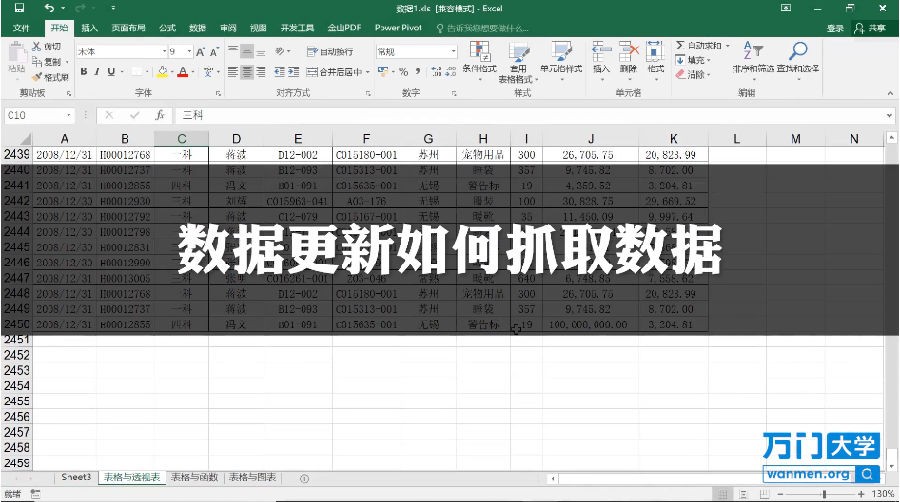Click row header 2453
Image resolution: width=900 pixels, height=502 pixels.
tap(17, 370)
